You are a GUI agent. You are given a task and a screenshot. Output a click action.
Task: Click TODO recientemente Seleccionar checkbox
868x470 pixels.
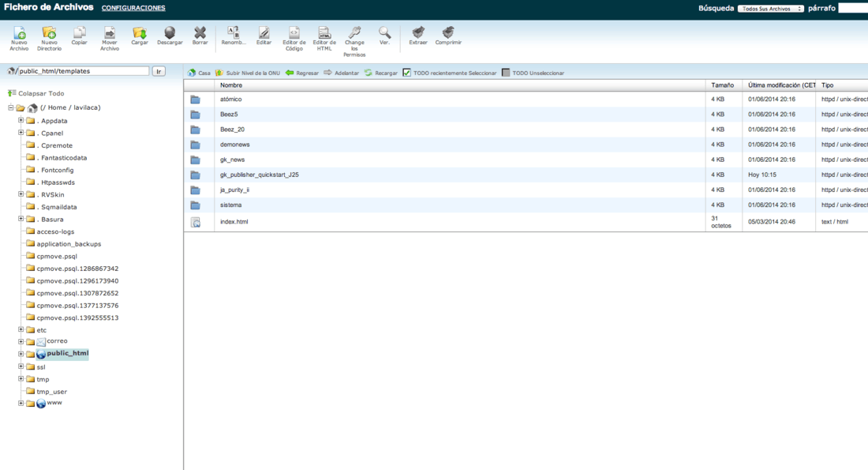(406, 73)
